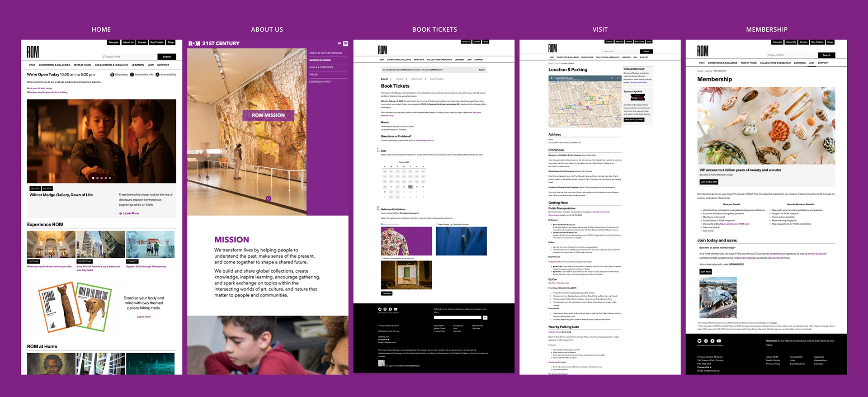
Task: Click the share icon on Visit page map
Action: (612, 78)
